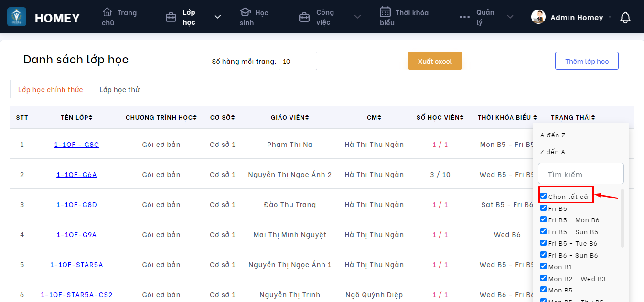The width and height of the screenshot is (644, 302).
Task: Click the Xuất excel button
Action: 435,61
